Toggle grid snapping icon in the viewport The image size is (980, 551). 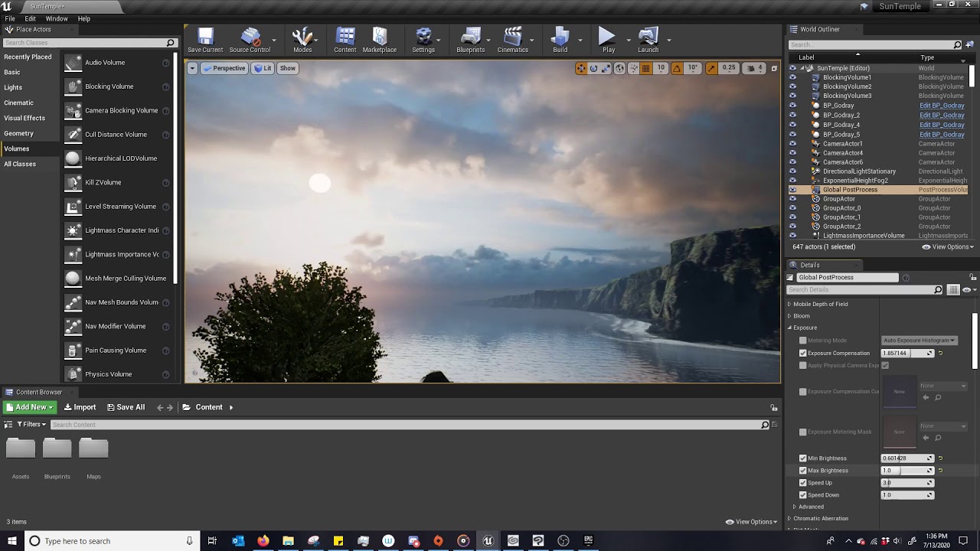click(x=646, y=68)
